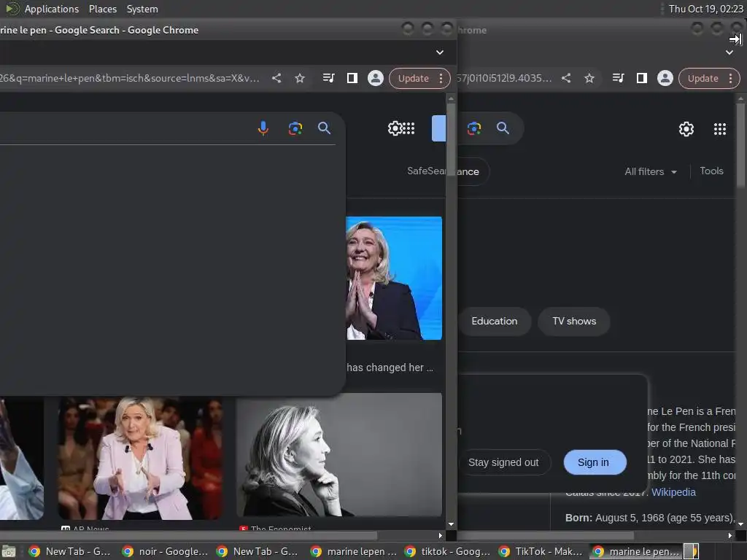
Task: Open Chrome three-dot menu in left window
Action: (x=441, y=78)
